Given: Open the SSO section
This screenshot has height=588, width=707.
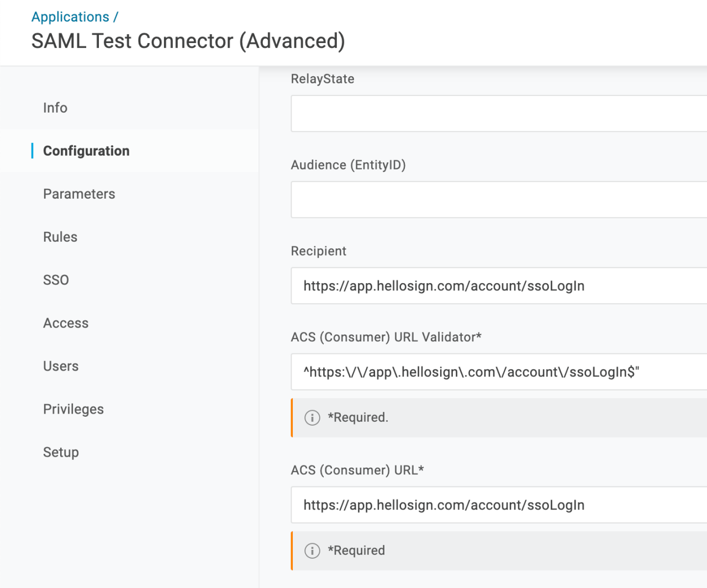Looking at the screenshot, I should point(56,280).
